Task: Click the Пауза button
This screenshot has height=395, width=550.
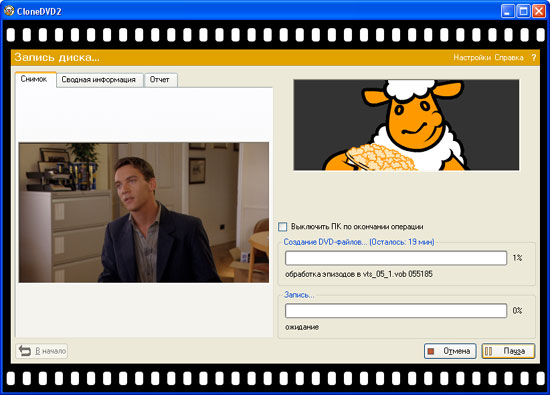Action: click(x=508, y=351)
